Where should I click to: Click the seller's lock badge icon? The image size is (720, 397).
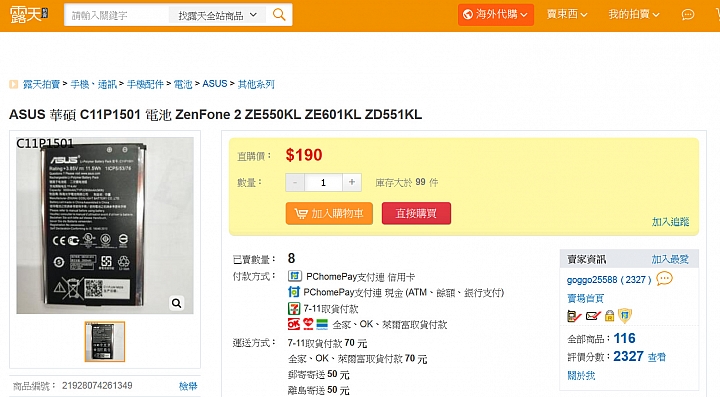pyautogui.click(x=609, y=315)
